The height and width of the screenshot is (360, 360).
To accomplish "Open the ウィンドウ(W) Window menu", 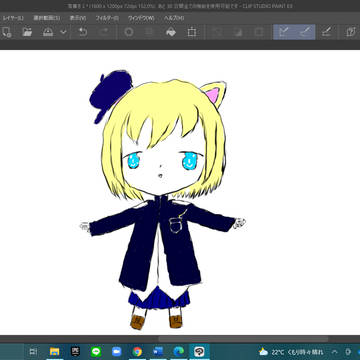I will 140,18.
